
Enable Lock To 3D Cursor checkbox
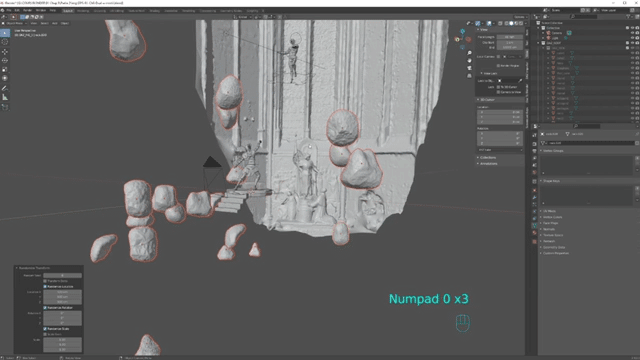coord(498,87)
